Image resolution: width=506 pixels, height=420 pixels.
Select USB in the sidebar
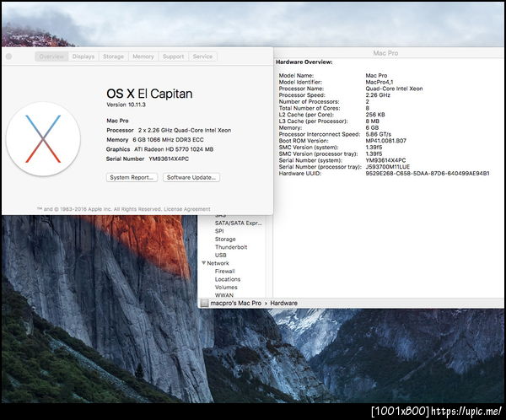(x=221, y=255)
